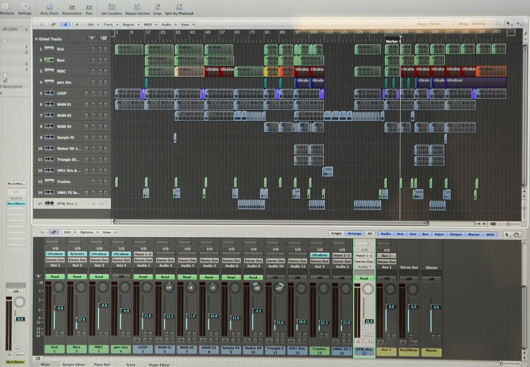This screenshot has width=530, height=367.
Task: Click the Marker 1 timeline marker
Action: 392,41
